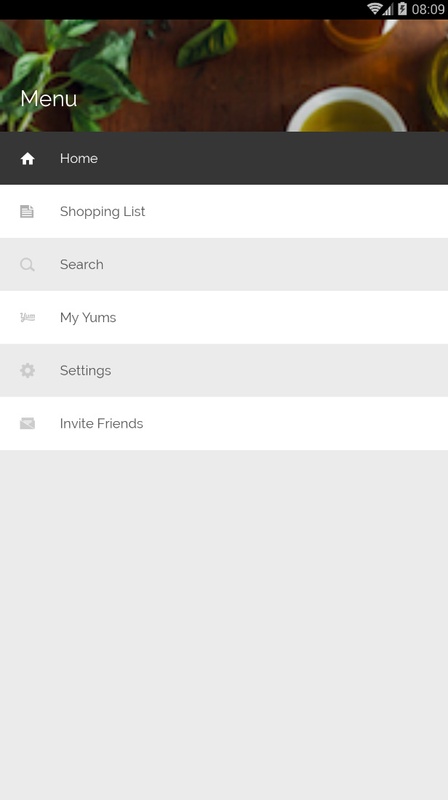Tap the Yum logo icon
Viewport: 448px width, 800px height.
coord(27,317)
